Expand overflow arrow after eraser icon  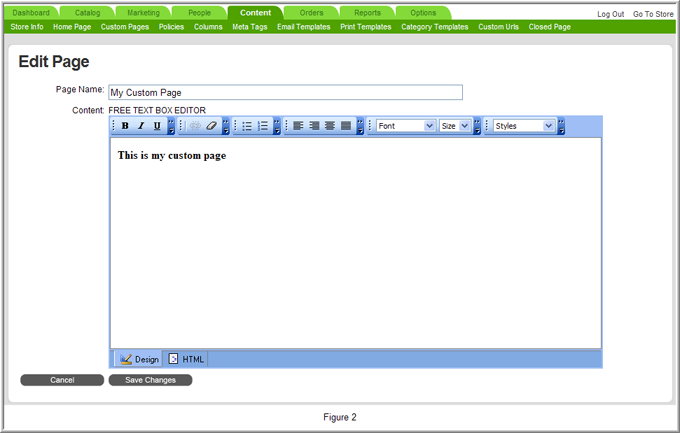226,126
